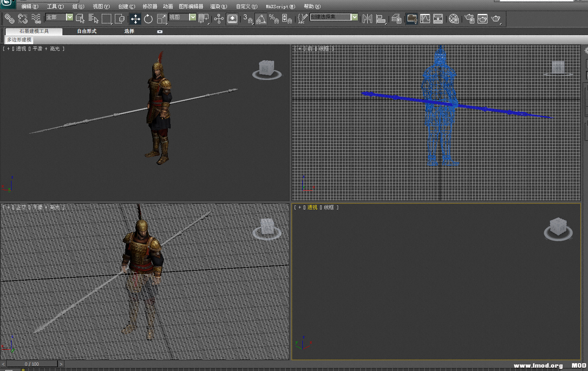Open the Render Setup dialog
This screenshot has height=371, width=588.
pos(469,19)
